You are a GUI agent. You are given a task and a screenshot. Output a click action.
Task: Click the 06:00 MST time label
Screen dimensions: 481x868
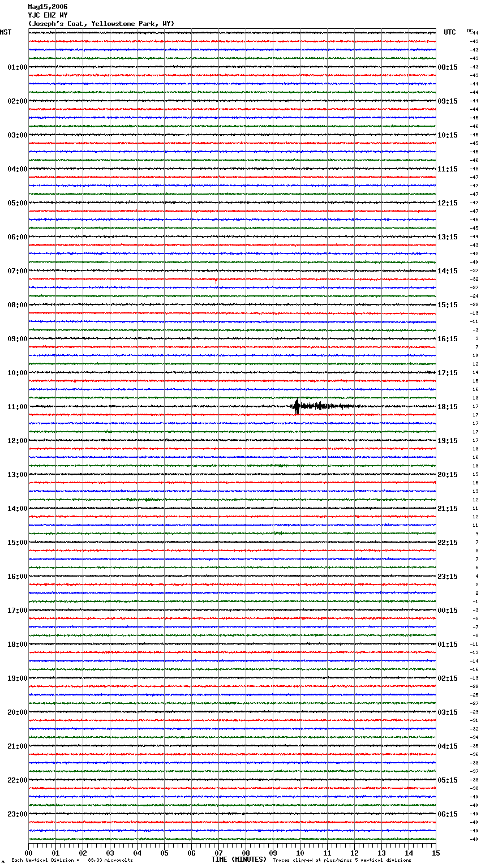(x=18, y=237)
